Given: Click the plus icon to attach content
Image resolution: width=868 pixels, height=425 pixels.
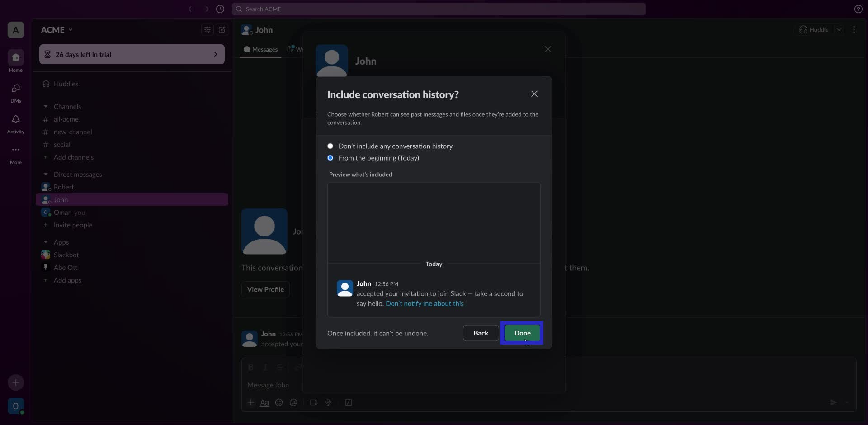Looking at the screenshot, I should coord(251,402).
